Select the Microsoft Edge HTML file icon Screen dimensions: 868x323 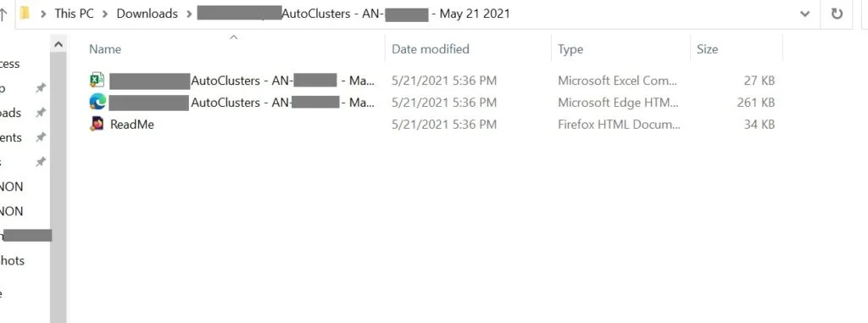click(97, 102)
